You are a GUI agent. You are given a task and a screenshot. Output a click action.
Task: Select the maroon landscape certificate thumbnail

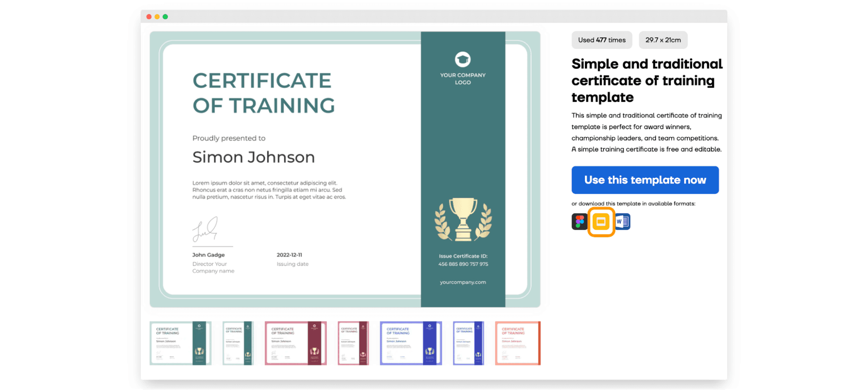coord(296,343)
